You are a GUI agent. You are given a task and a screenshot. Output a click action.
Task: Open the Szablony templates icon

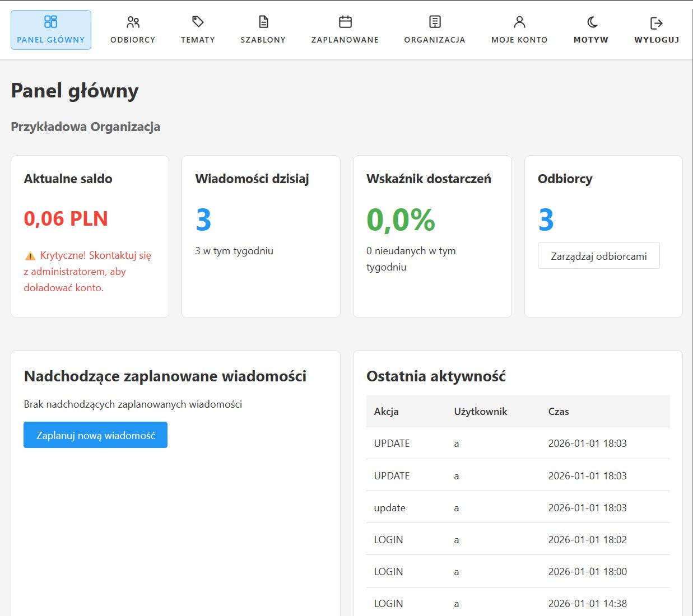[263, 21]
